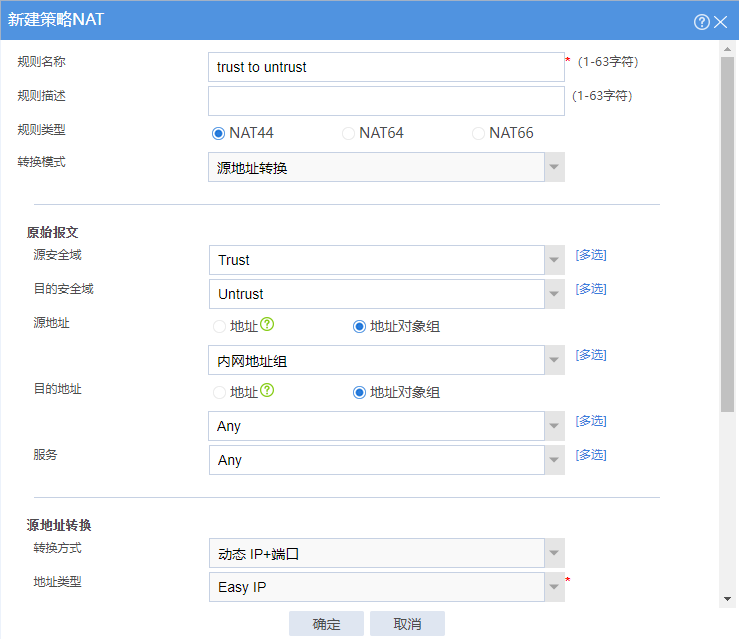Click help icon beside 目的地址 地址 option
This screenshot has width=739, height=639.
click(x=267, y=391)
